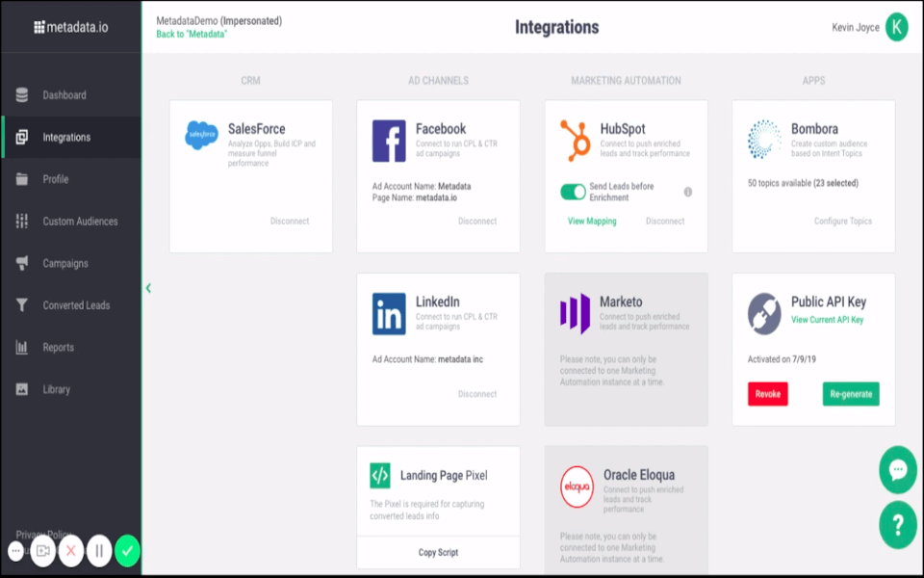Click the metadata.io logo
The width and height of the screenshot is (924, 578).
tap(70, 27)
